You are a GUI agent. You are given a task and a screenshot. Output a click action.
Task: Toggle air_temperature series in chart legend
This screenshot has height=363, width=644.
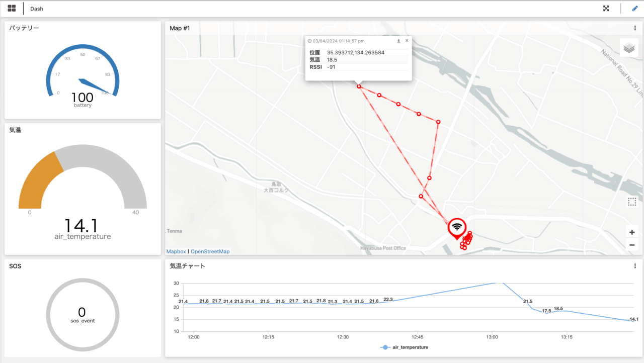(x=405, y=347)
